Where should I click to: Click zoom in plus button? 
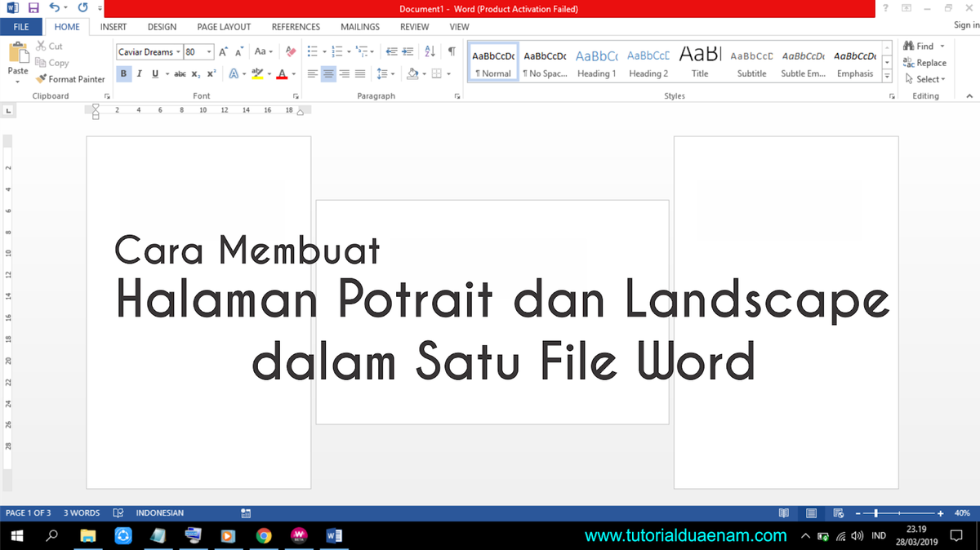[x=941, y=513]
